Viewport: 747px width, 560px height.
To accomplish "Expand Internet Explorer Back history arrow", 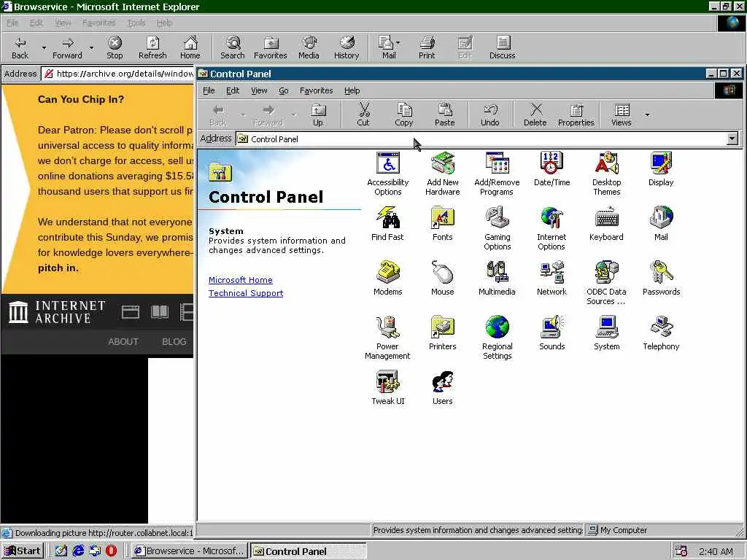I will click(44, 48).
